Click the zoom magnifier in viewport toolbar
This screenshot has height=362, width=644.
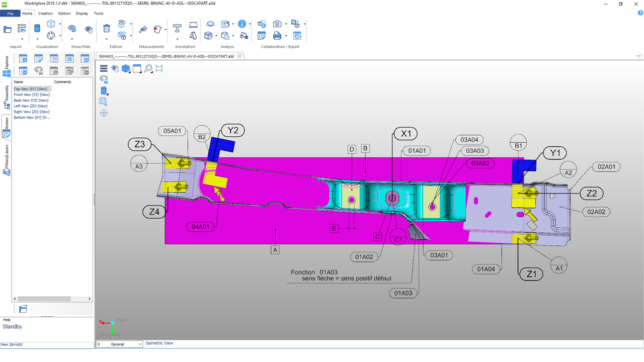click(x=148, y=69)
